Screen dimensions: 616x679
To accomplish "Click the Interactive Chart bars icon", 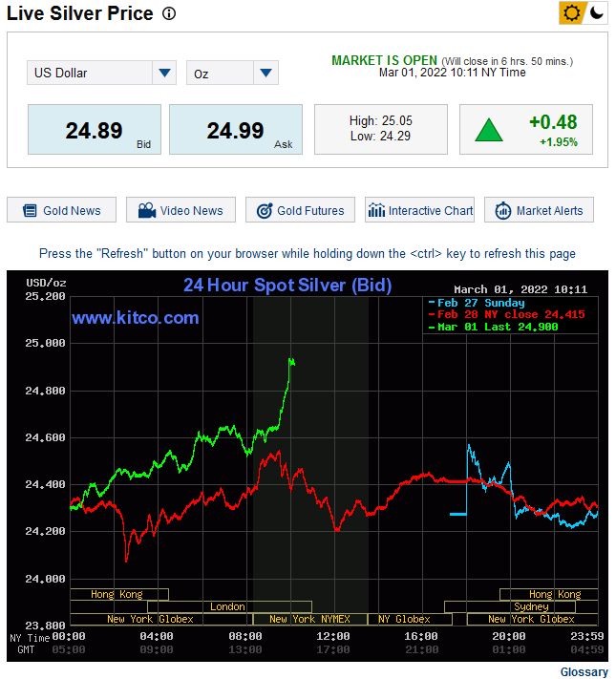I will click(x=376, y=210).
